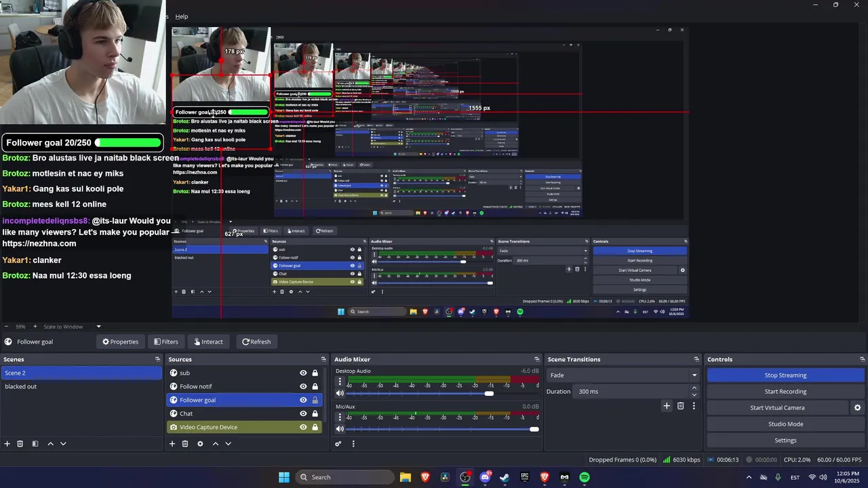This screenshot has height=488, width=868.
Task: Zoom out preview with minus icon
Action: coord(6,327)
